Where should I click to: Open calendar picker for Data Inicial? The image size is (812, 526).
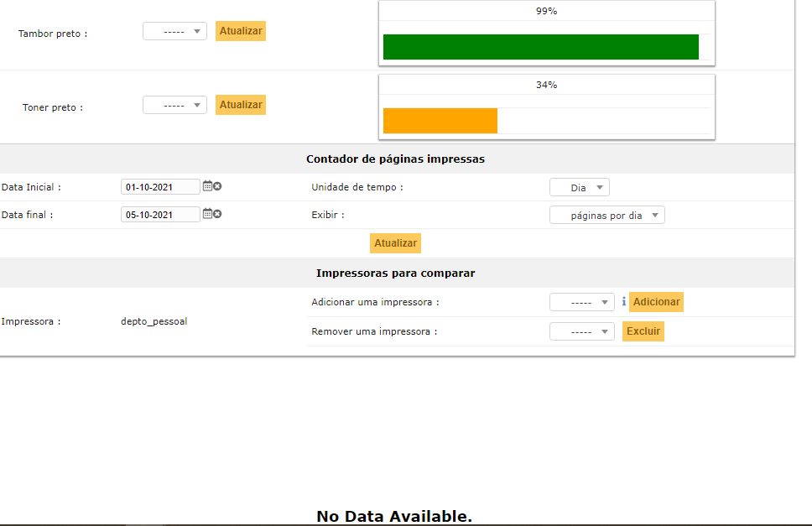point(207,186)
